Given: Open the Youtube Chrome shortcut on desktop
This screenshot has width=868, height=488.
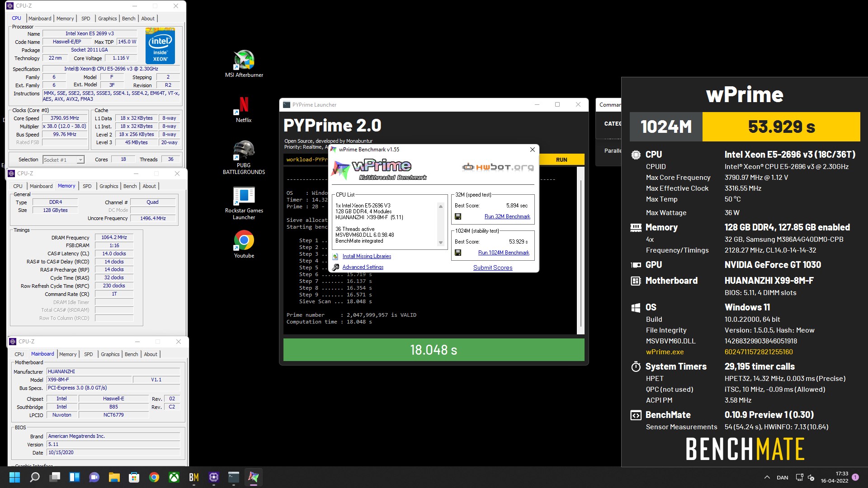Looking at the screenshot, I should pos(244,244).
